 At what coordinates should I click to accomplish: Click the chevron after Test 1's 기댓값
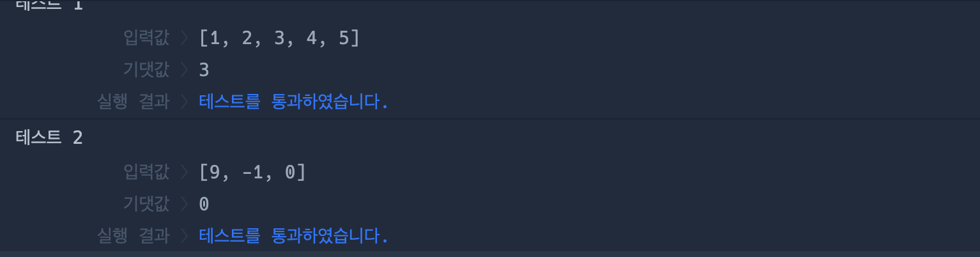(x=184, y=70)
